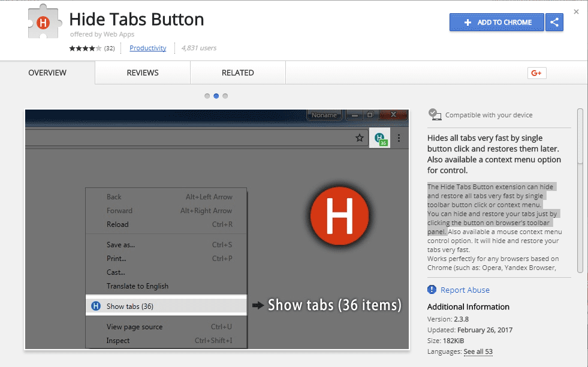Click the bookmark star in the screenshot toolbar
The width and height of the screenshot is (588, 367).
(360, 138)
